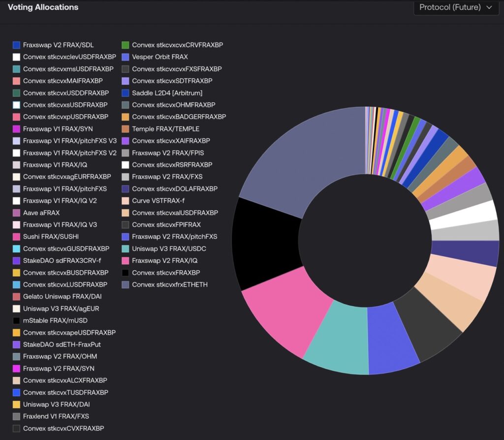Click legend label Convex stkcvxOHMFRAXBP
The width and height of the screenshot is (504, 440).
pos(174,105)
